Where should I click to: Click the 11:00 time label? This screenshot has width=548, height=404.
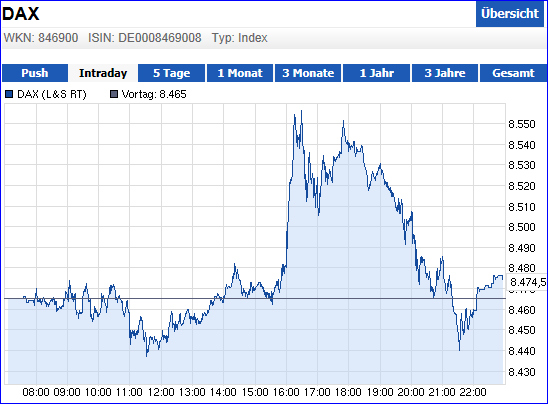coord(129,392)
